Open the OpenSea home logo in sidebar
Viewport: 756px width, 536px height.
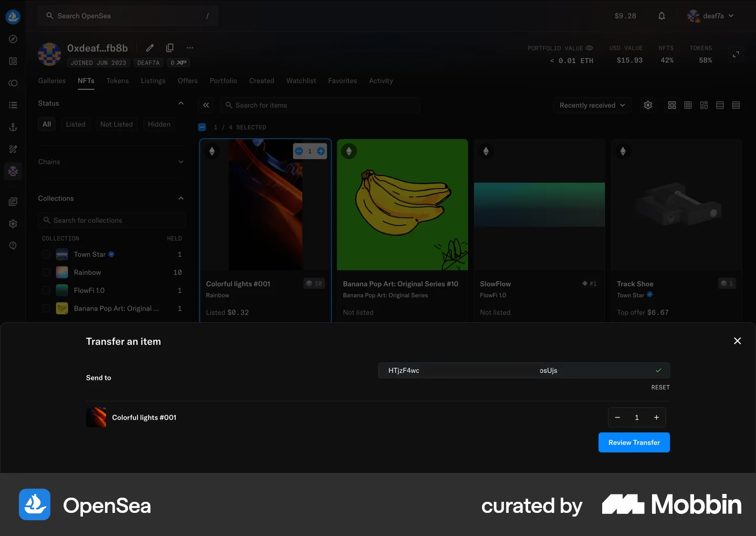[13, 17]
